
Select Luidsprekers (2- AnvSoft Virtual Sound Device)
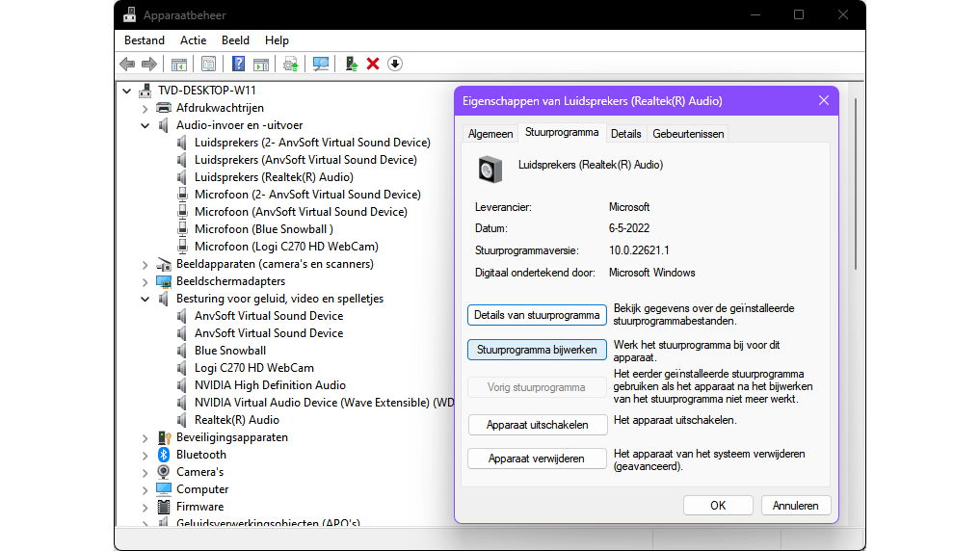tap(312, 143)
